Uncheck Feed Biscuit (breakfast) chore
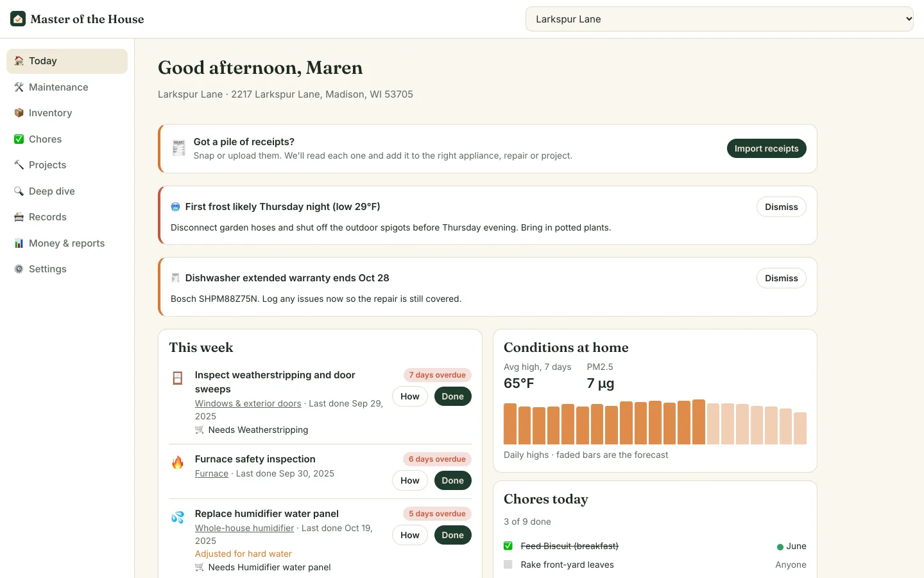 pos(508,546)
